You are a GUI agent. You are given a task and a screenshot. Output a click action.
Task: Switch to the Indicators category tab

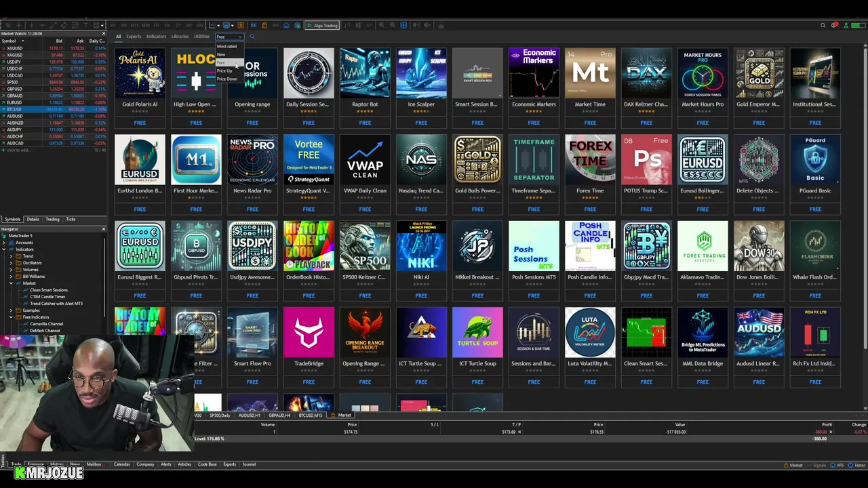(156, 37)
